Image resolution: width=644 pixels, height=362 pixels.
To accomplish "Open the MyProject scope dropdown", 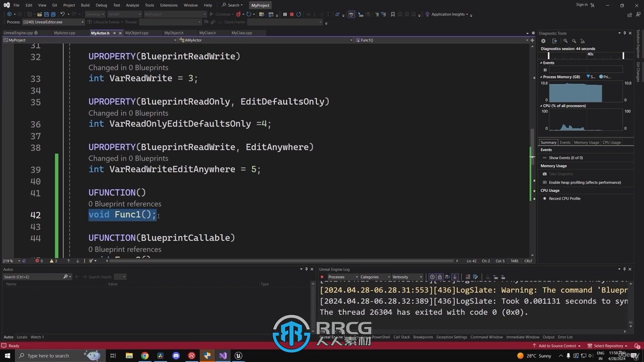I will 90,40.
